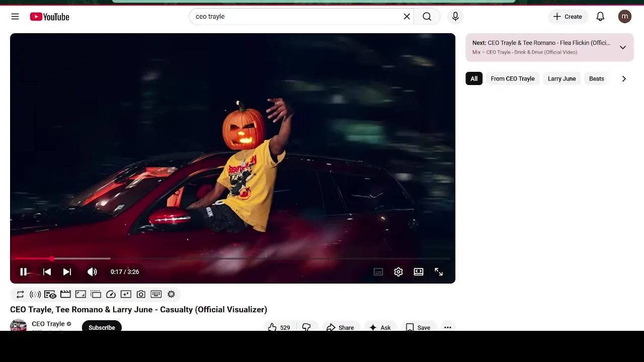Open the extension options gear below the player
The height and width of the screenshot is (362, 644).
pyautogui.click(x=171, y=294)
